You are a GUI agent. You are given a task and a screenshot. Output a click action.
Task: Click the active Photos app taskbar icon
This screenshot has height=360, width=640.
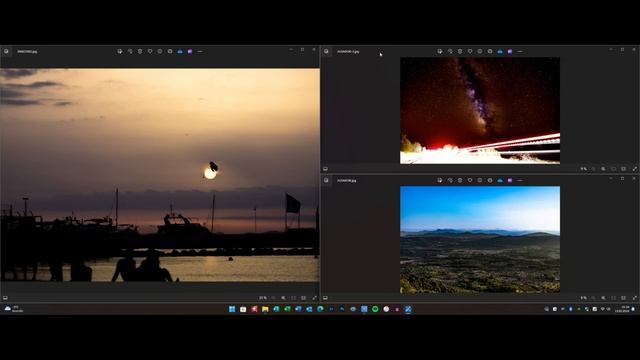pos(408,309)
